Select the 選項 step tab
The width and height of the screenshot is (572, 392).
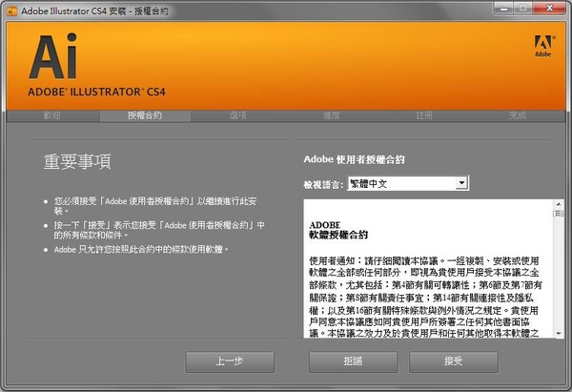coord(238,115)
